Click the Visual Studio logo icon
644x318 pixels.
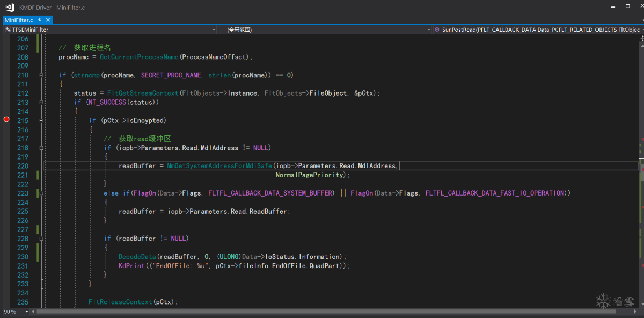[x=9, y=7]
